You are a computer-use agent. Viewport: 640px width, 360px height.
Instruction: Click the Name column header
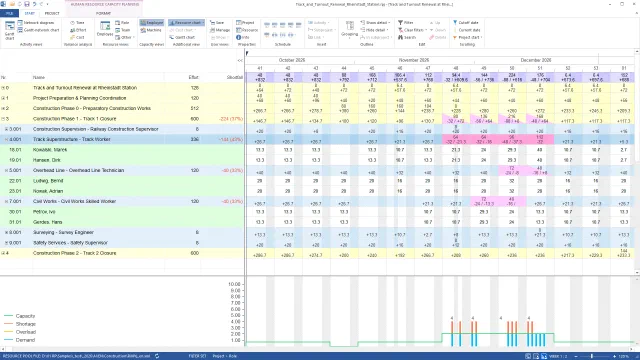point(98,77)
